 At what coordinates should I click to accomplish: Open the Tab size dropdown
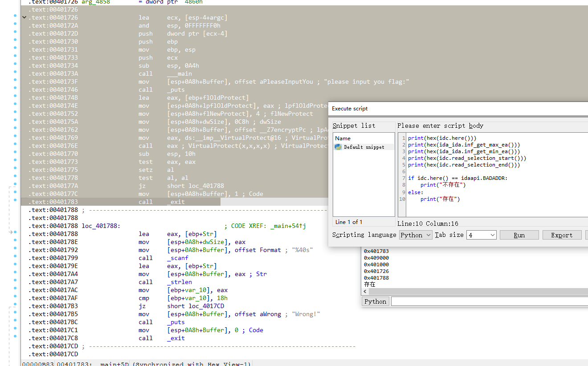481,235
